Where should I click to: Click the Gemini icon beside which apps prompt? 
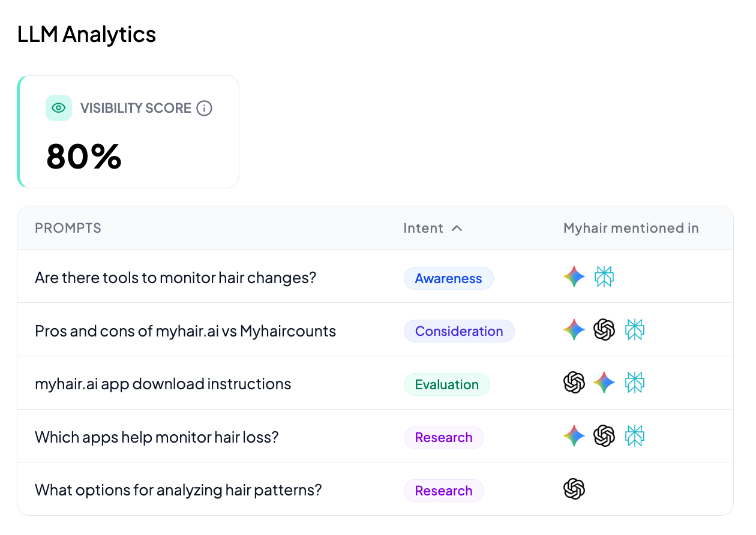(x=574, y=436)
